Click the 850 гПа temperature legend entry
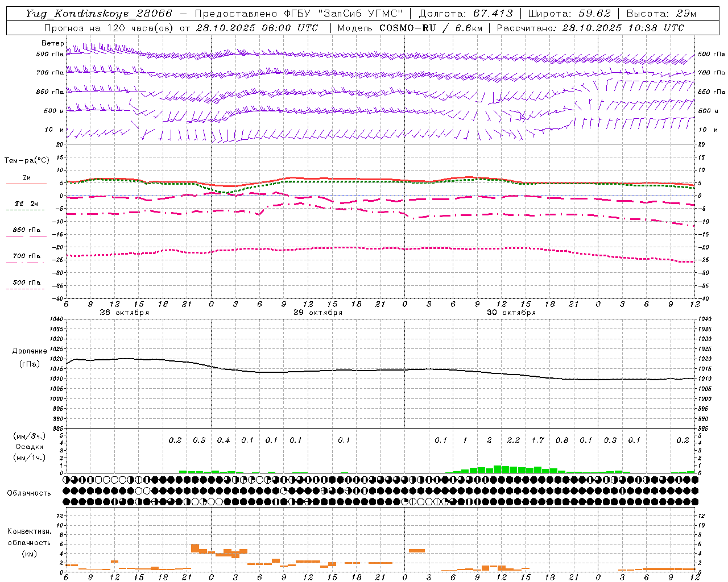Screen dimensions: 728x582 coord(27,230)
